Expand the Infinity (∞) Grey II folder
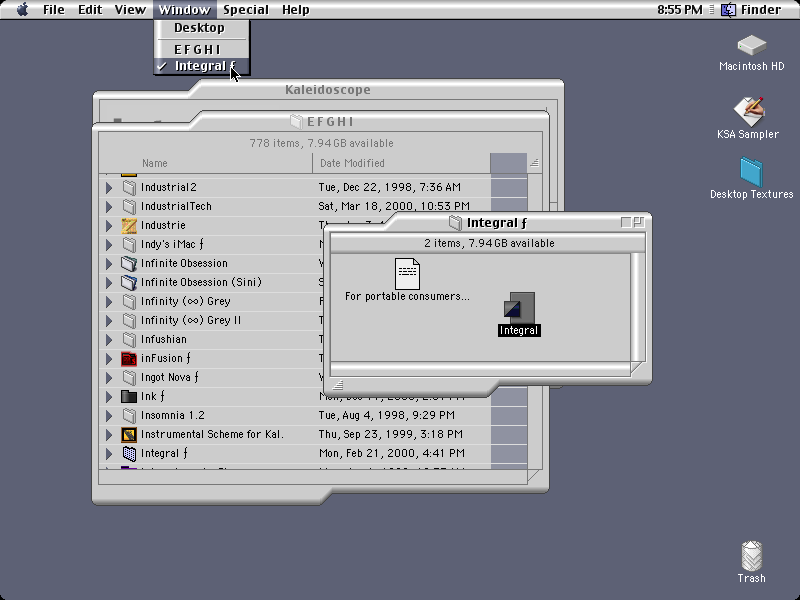800x600 pixels. pos(109,320)
